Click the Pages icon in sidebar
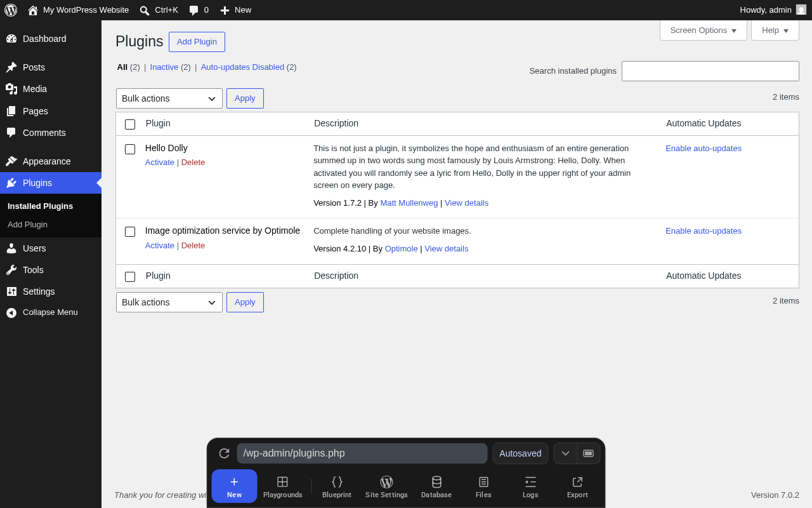The height and width of the screenshot is (508, 812). click(11, 111)
